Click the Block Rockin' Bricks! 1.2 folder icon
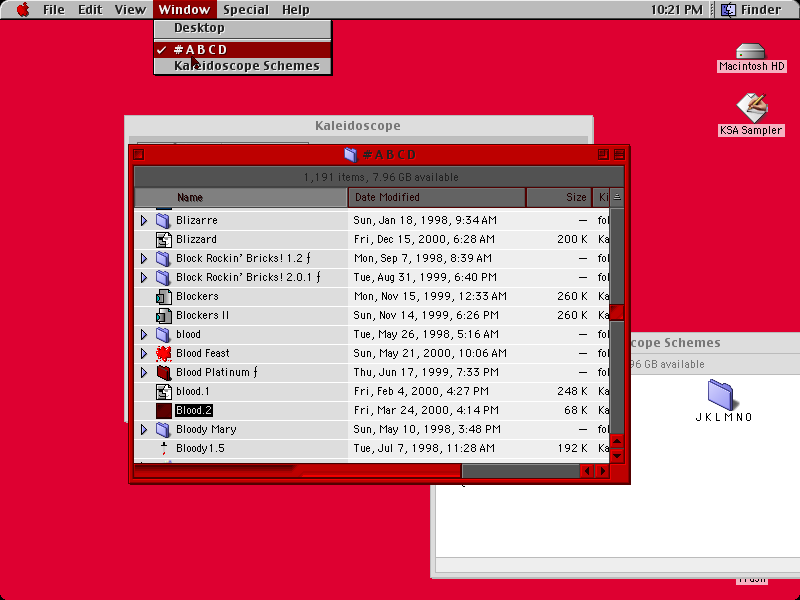Viewport: 800px width, 600px height. coord(163,258)
